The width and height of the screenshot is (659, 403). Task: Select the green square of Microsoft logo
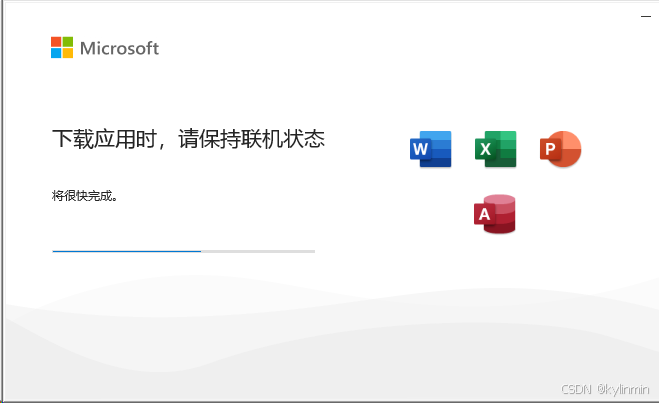pyautogui.click(x=68, y=42)
